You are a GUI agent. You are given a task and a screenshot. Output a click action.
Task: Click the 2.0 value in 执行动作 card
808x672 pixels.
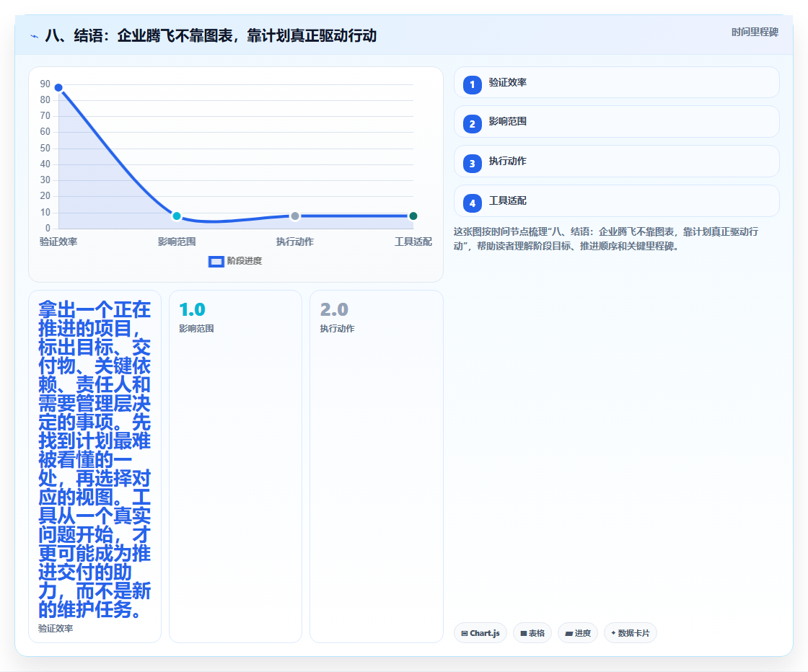pyautogui.click(x=334, y=309)
